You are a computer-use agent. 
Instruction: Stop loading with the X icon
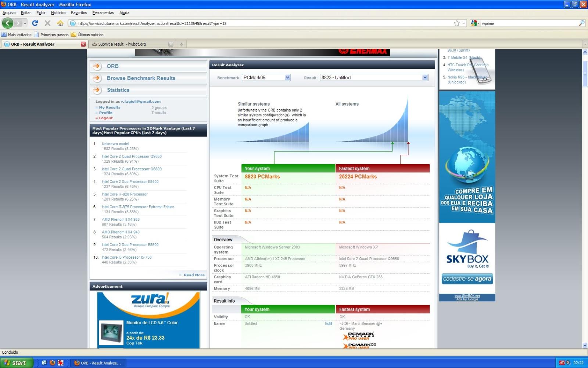pyautogui.click(x=47, y=23)
